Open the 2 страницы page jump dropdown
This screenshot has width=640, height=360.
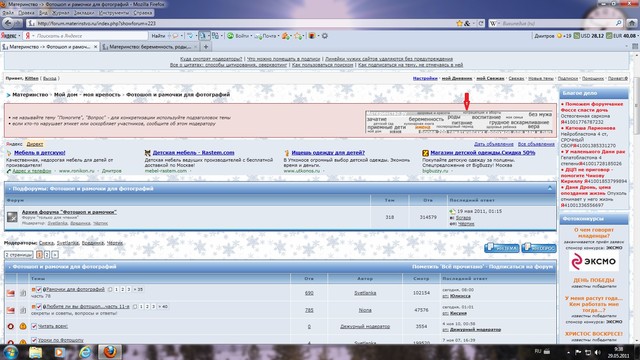point(19,255)
